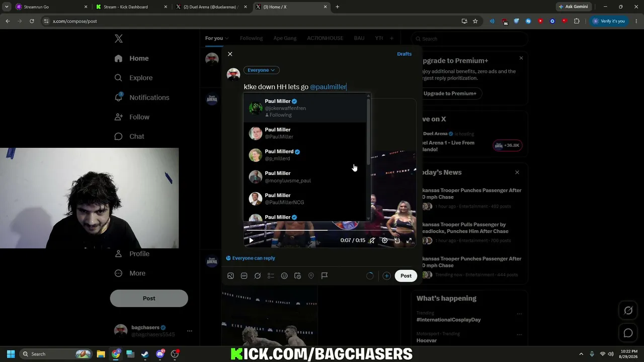
Task: Seek on the video progress bar
Action: pos(330,230)
